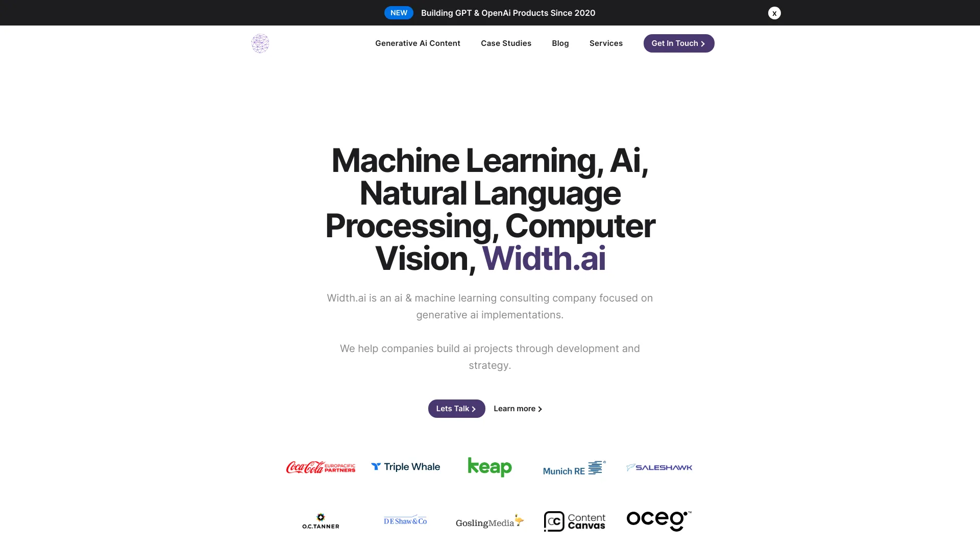Click the OCEG logo icon

659,521
